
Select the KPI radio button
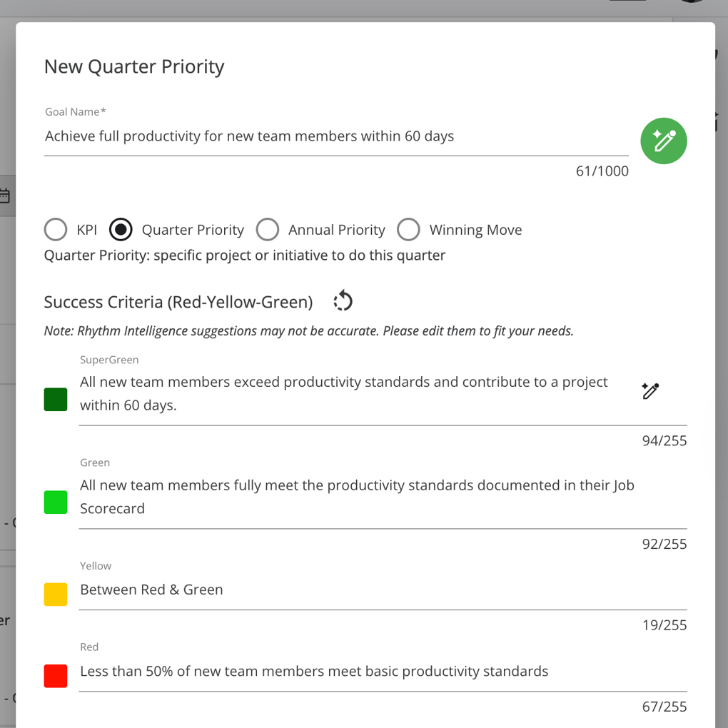click(x=56, y=229)
